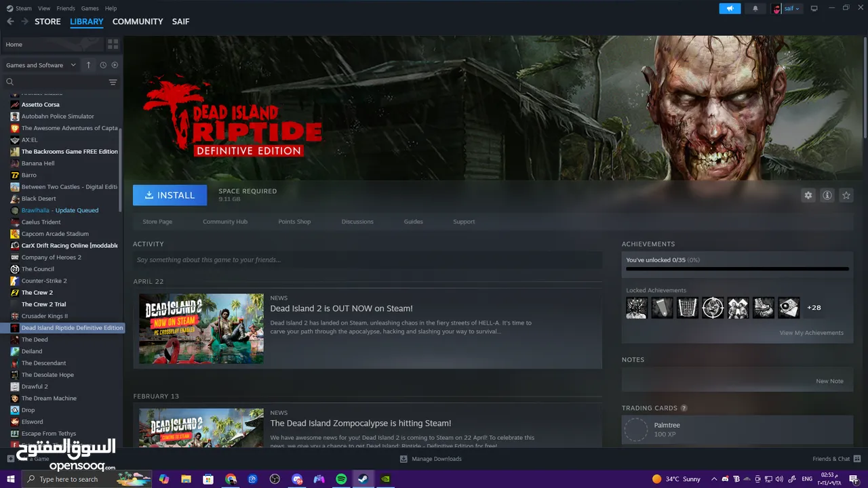The height and width of the screenshot is (488, 868).
Task: Open the View menu
Action: point(44,8)
